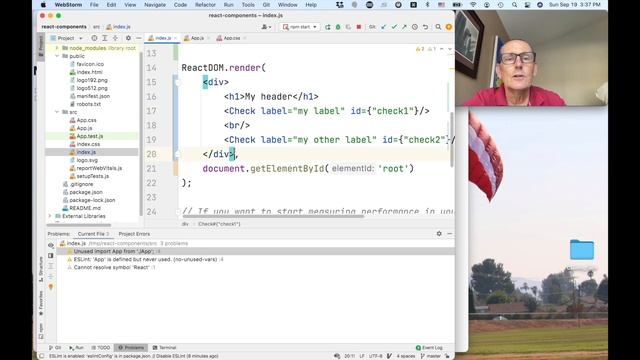The height and width of the screenshot is (360, 640).
Task: Click the Rerun npm start icon
Action: tap(327, 27)
